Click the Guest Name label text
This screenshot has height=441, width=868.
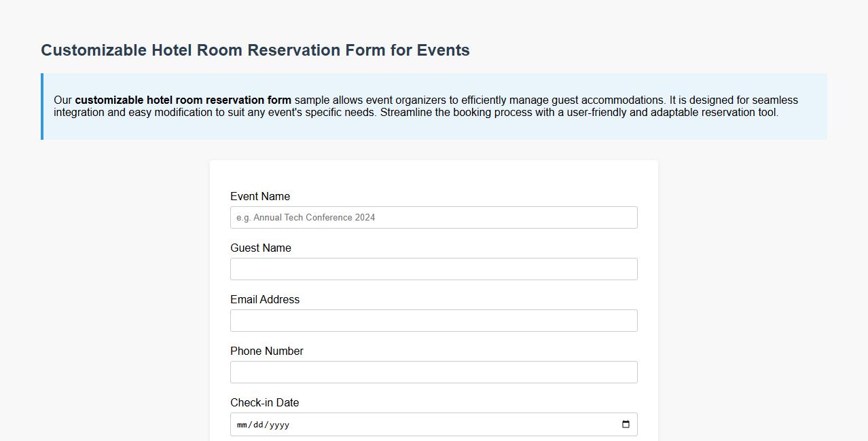[261, 248]
